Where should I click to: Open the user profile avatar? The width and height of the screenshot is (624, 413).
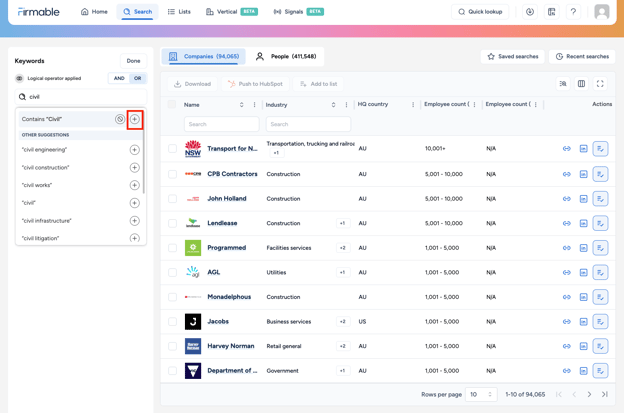(602, 12)
